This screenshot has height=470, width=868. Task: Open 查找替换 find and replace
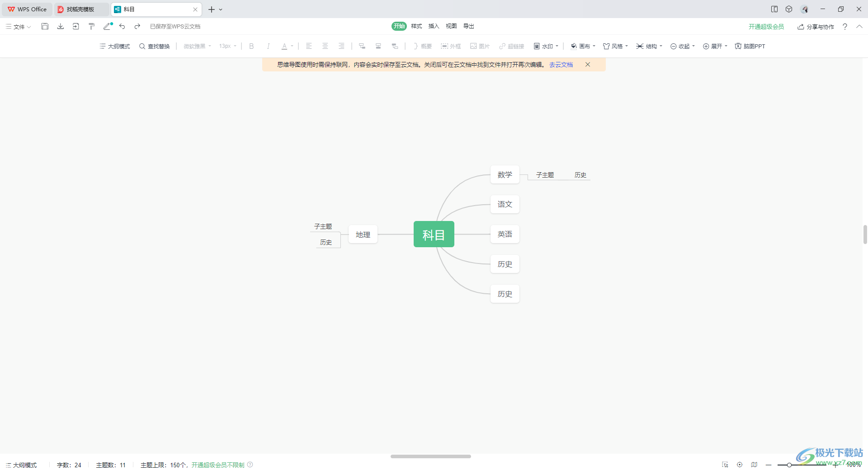tap(155, 46)
